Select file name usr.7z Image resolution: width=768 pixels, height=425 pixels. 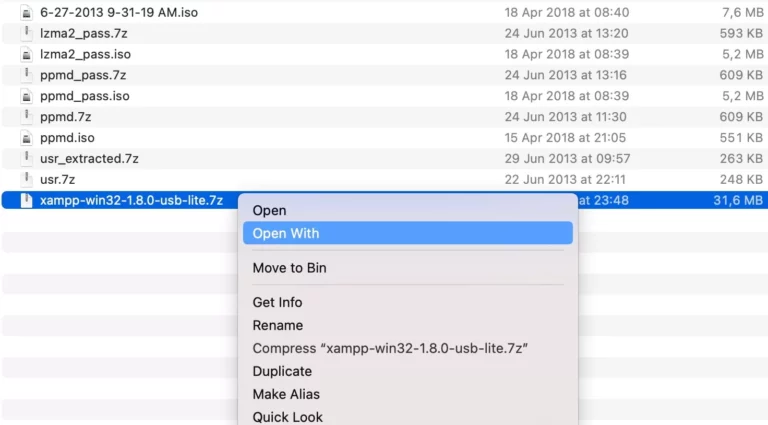coord(57,180)
